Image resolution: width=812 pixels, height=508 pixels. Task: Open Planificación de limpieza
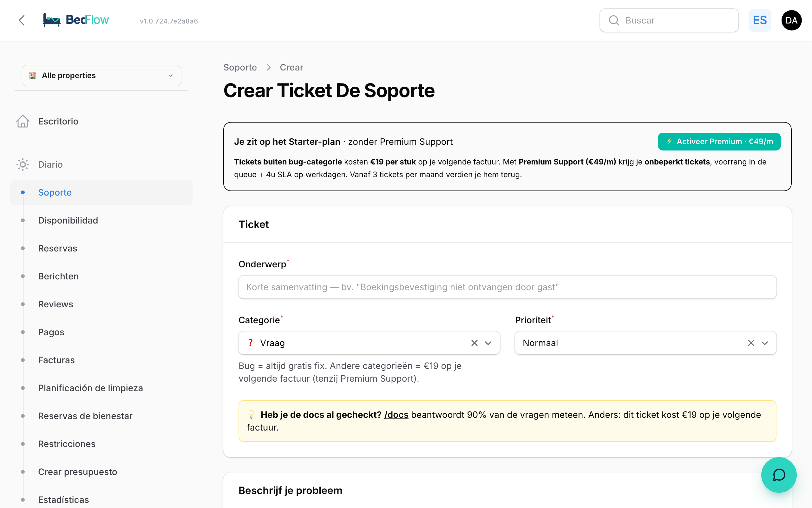(91, 388)
